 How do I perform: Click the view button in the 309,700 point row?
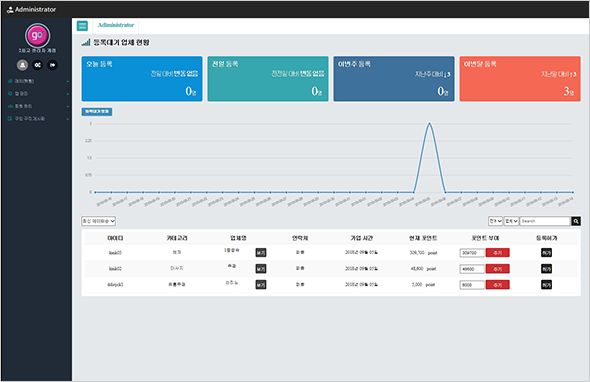coord(261,253)
